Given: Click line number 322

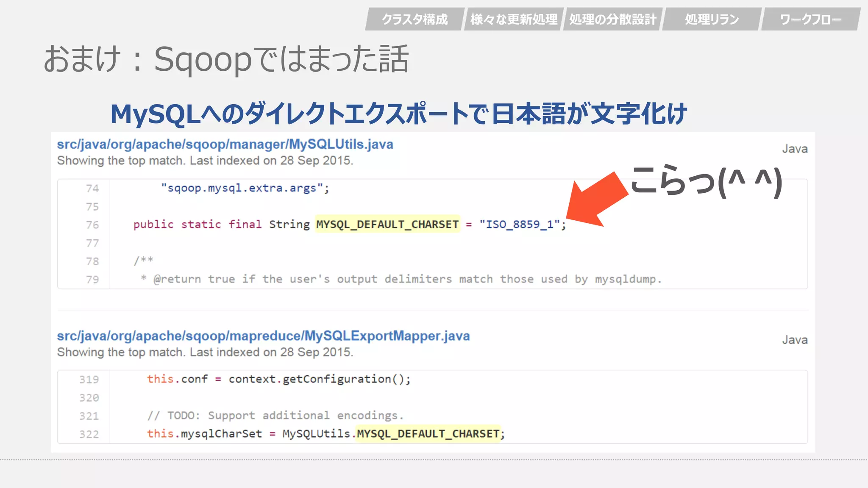Looking at the screenshot, I should tap(89, 434).
